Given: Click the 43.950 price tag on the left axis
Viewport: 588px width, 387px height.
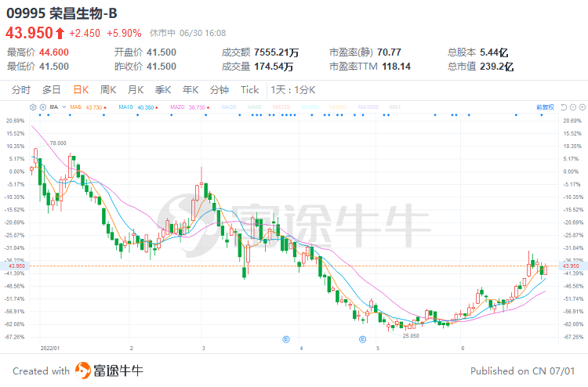Looking at the screenshot, I should [x=15, y=266].
